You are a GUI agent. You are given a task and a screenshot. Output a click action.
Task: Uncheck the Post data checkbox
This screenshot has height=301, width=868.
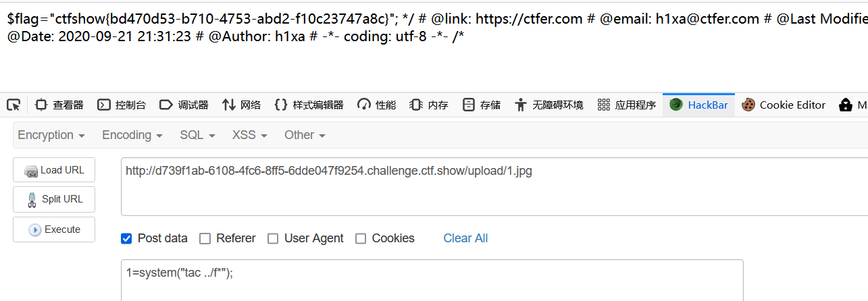pos(126,238)
